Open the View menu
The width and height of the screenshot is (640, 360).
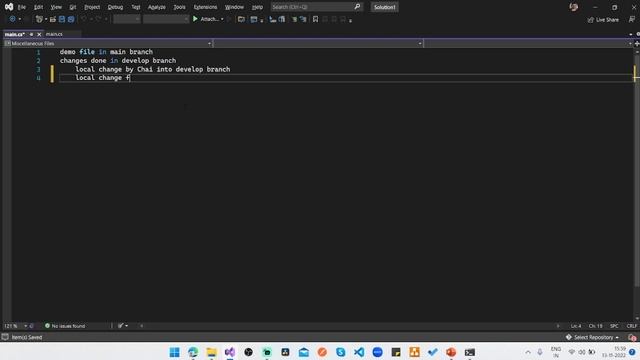(x=56, y=7)
